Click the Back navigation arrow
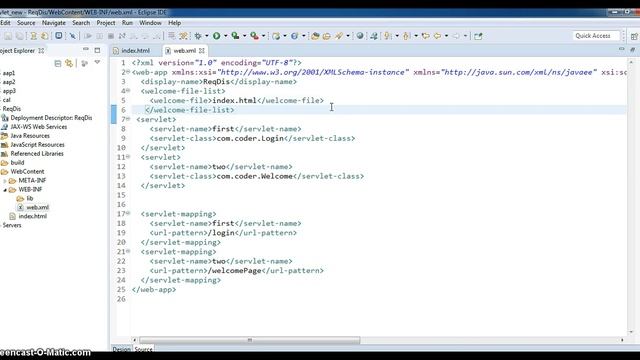Screen dimensions: 640x360 [437, 36]
